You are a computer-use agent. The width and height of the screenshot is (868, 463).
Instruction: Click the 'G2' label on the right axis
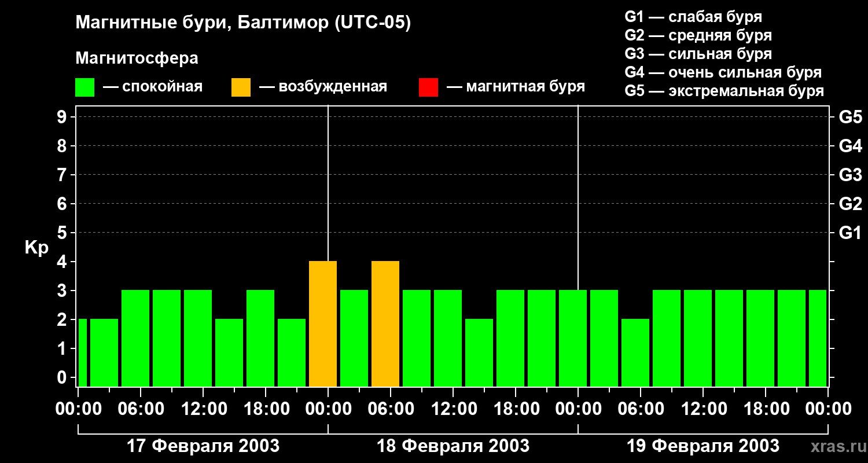pyautogui.click(x=850, y=204)
